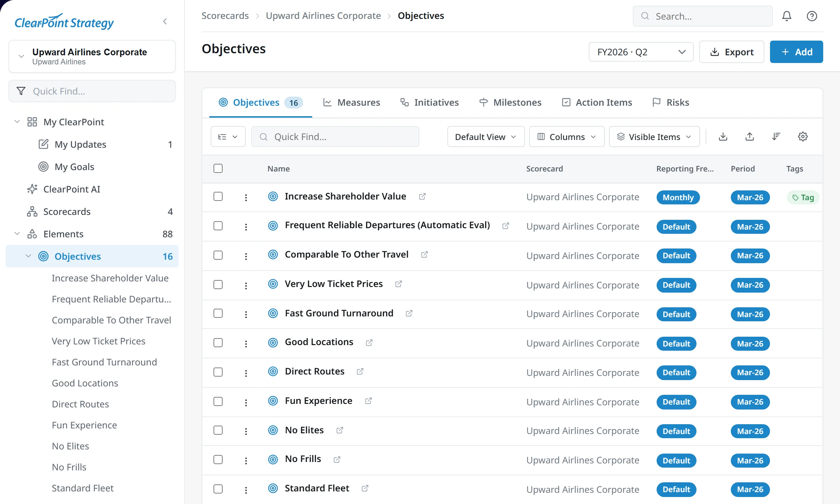Switch to the Measures tab
This screenshot has width=840, height=504.
[352, 103]
